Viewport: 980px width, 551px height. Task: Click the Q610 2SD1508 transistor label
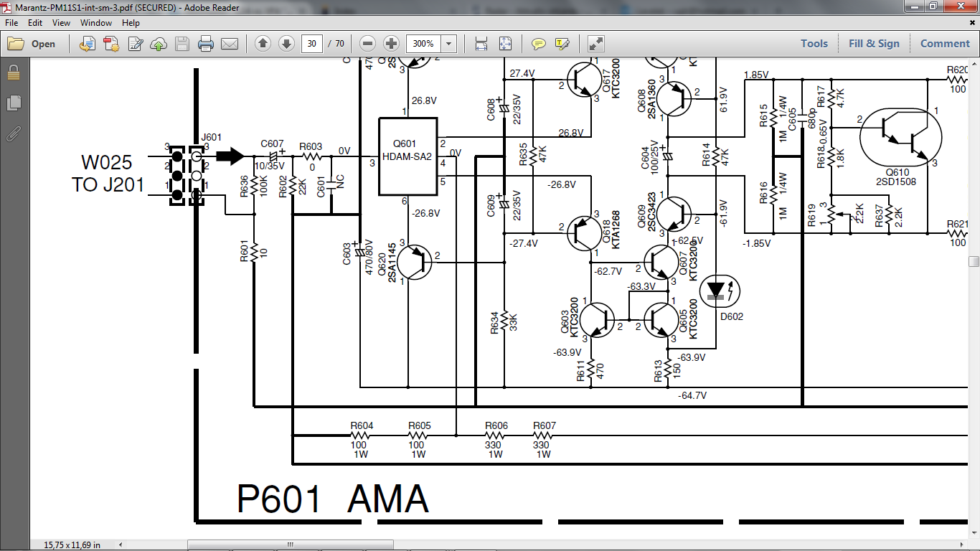pos(897,177)
